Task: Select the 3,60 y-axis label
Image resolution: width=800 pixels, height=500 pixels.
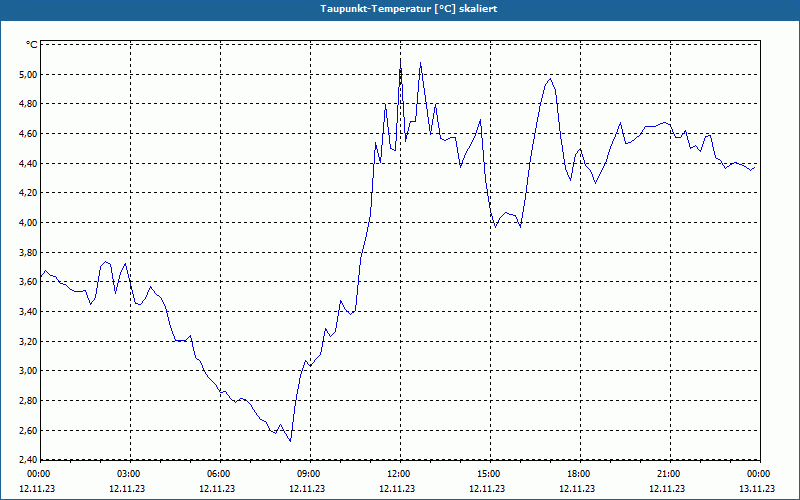Action: [29, 282]
